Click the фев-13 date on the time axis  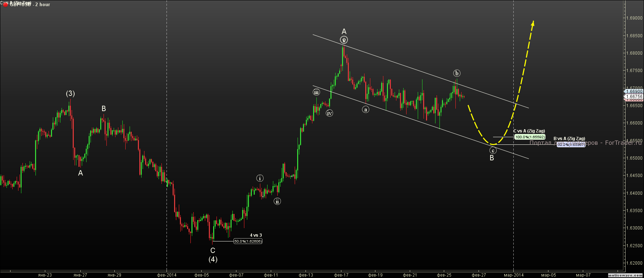coord(306,275)
